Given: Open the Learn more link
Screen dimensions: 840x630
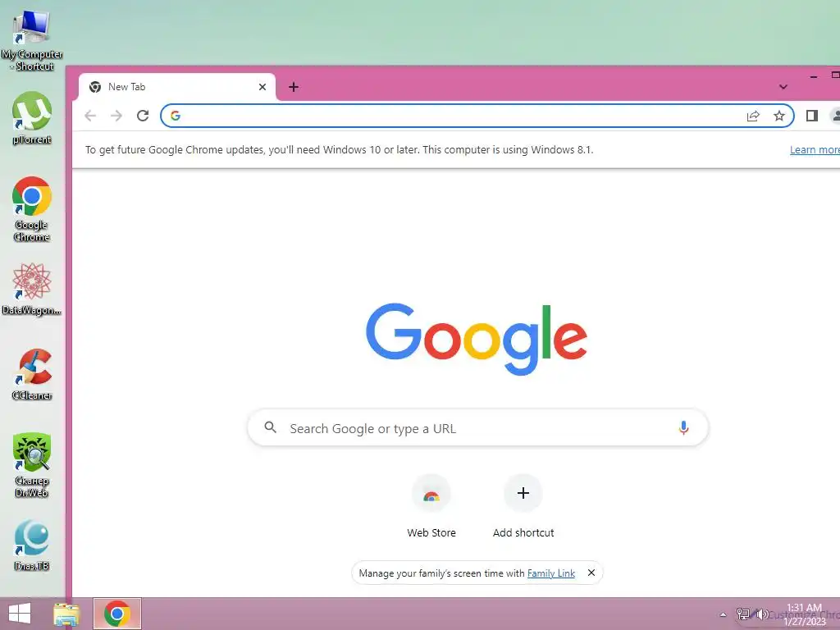Looking at the screenshot, I should coord(815,150).
